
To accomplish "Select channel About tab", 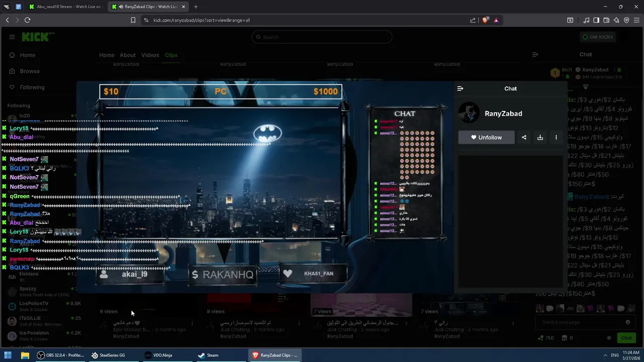I will click(x=127, y=55).
